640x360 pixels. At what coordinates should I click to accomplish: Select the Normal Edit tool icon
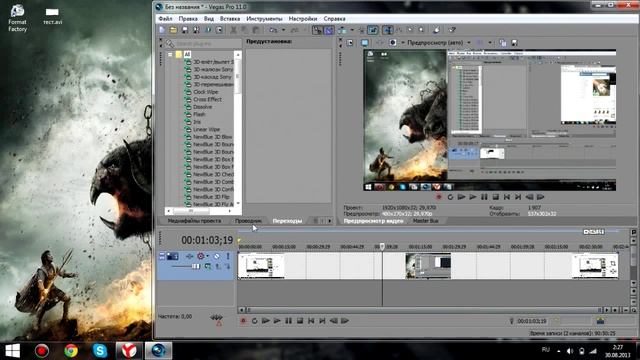[388, 30]
